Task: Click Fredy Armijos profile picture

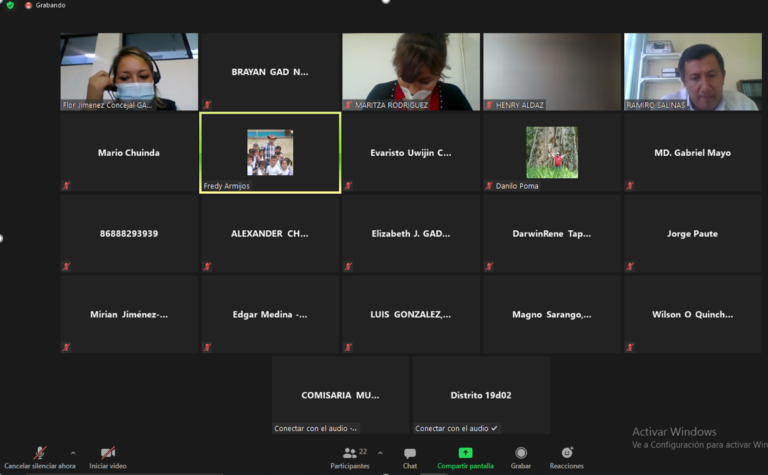Action: point(270,152)
